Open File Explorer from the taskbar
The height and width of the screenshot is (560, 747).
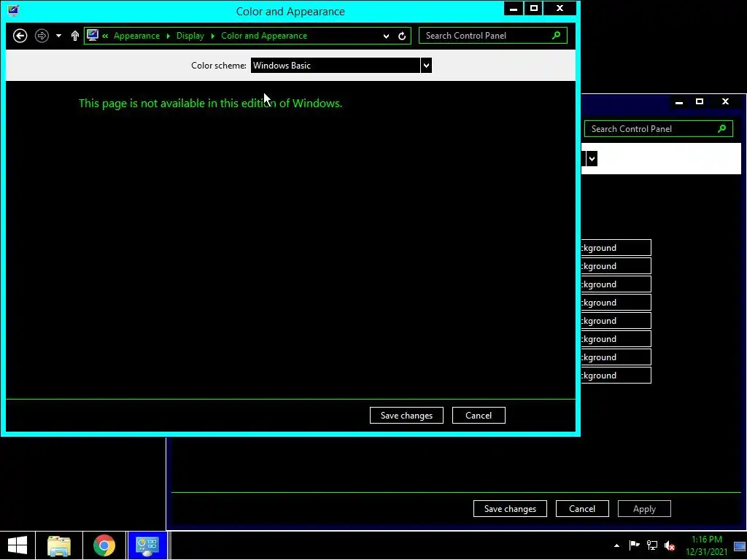click(x=59, y=545)
